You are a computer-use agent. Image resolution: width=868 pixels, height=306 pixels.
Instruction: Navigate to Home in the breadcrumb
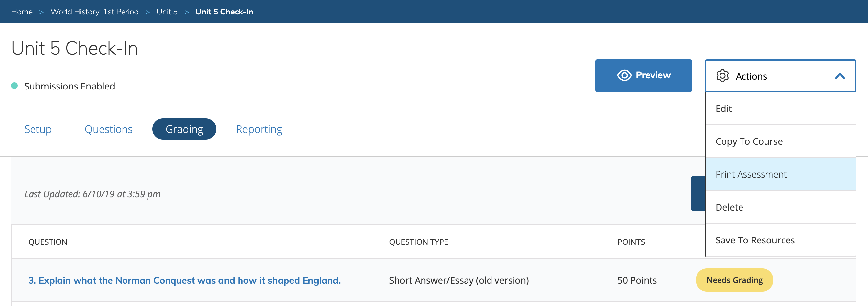tap(22, 11)
